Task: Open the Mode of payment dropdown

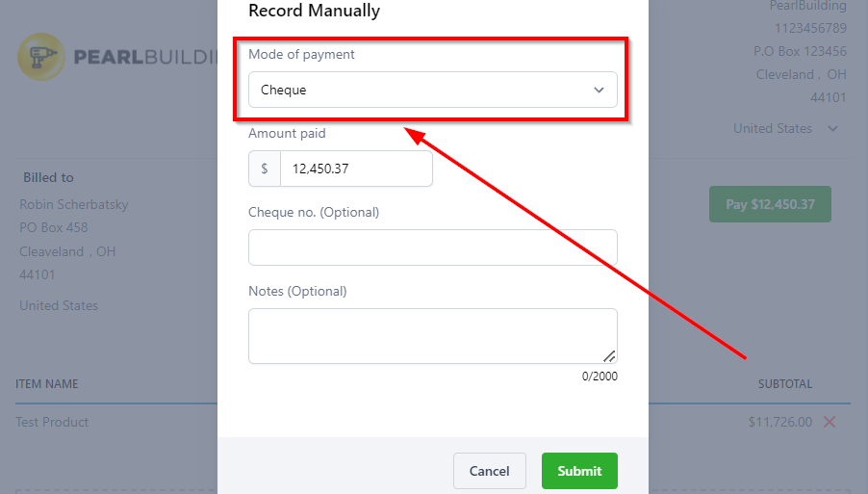Action: (x=432, y=90)
